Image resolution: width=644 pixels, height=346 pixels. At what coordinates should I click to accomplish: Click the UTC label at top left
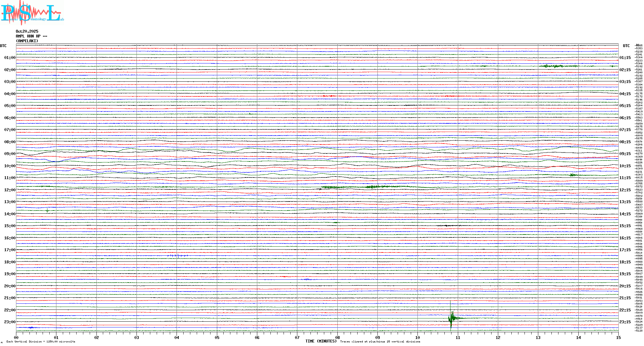pyautogui.click(x=3, y=46)
